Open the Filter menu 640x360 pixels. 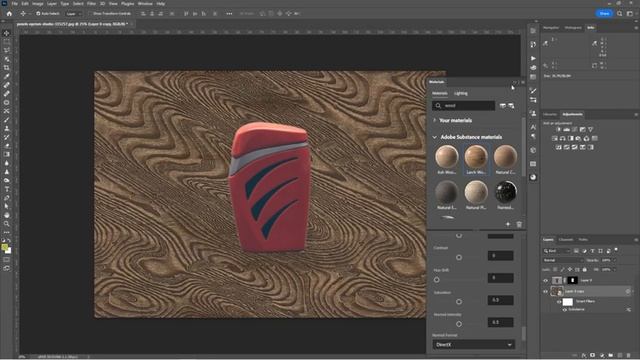point(91,4)
